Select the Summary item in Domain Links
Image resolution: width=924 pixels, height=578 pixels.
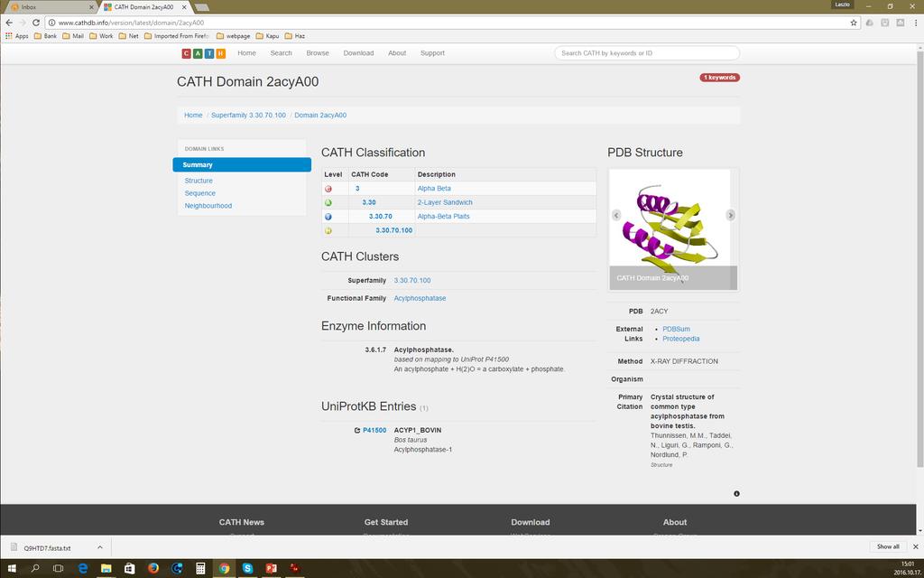pos(242,165)
